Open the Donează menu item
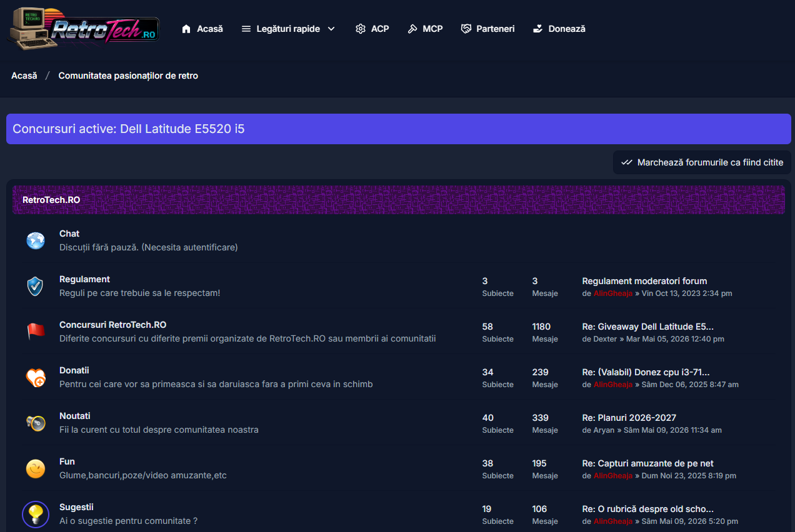 (559, 29)
